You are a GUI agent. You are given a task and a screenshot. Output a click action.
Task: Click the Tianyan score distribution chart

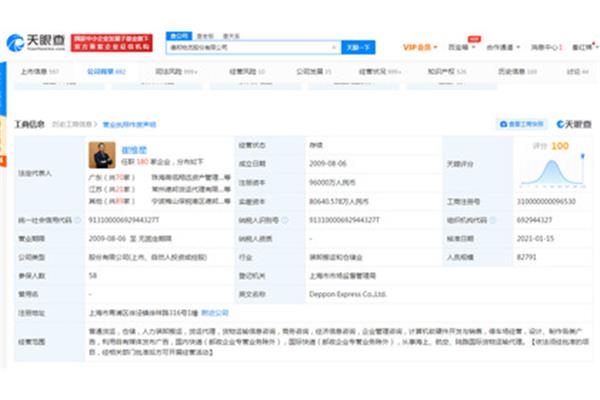553,171
